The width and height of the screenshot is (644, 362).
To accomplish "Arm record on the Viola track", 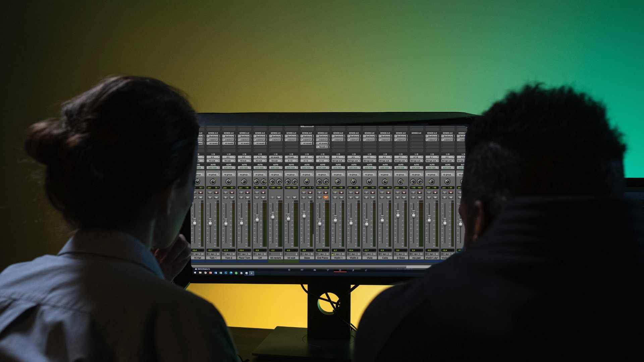I will pos(373,192).
